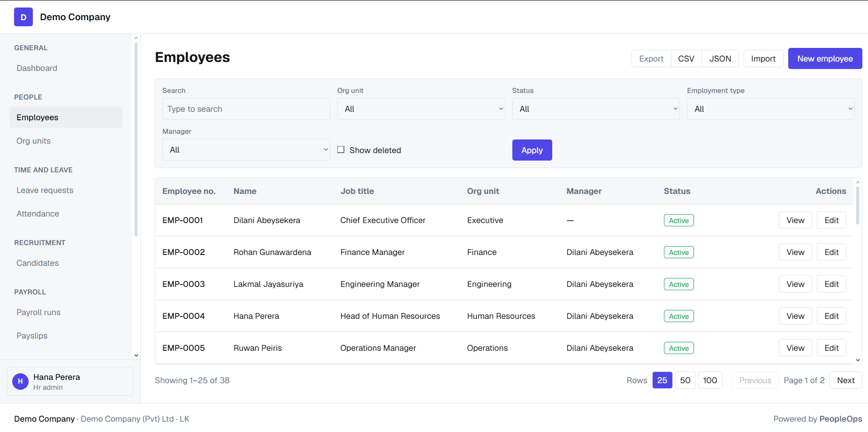868x432 pixels.
Task: Click the employee Search input field
Action: [x=246, y=109]
